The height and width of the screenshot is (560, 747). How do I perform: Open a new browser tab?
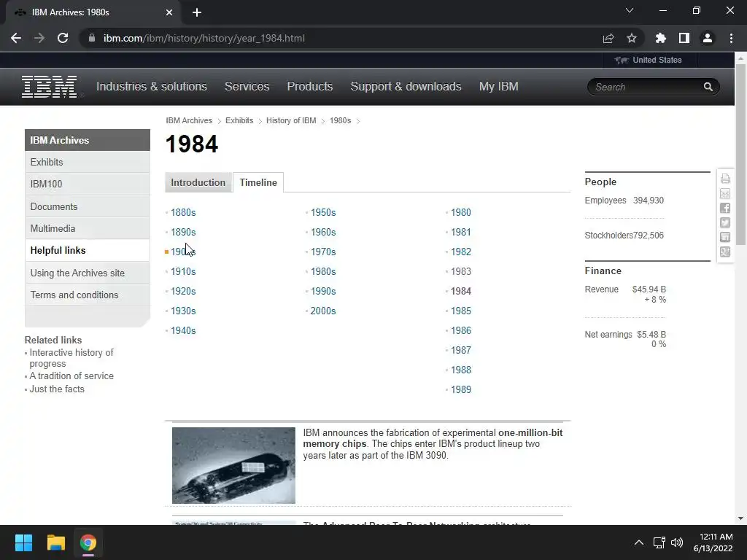(197, 12)
